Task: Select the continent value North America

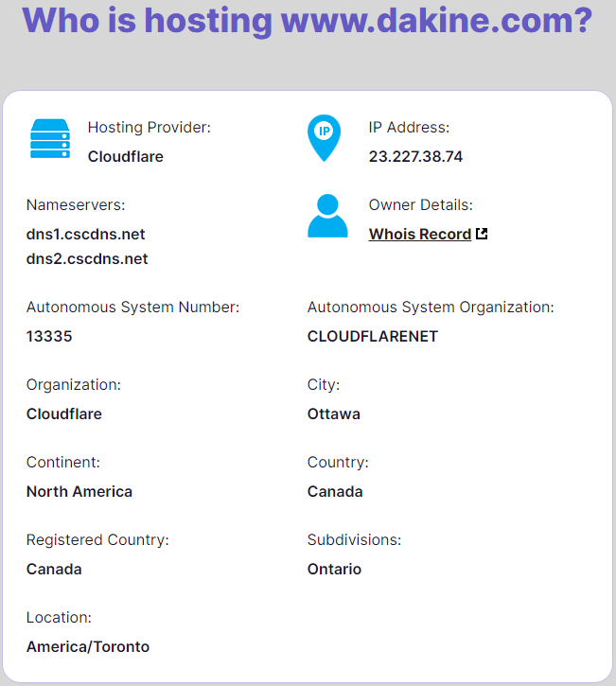Action: pos(79,492)
